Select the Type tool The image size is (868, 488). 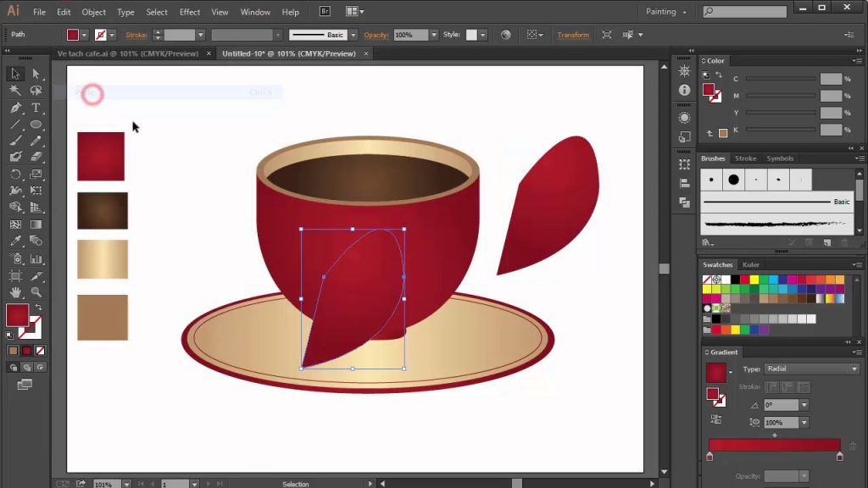(x=36, y=108)
